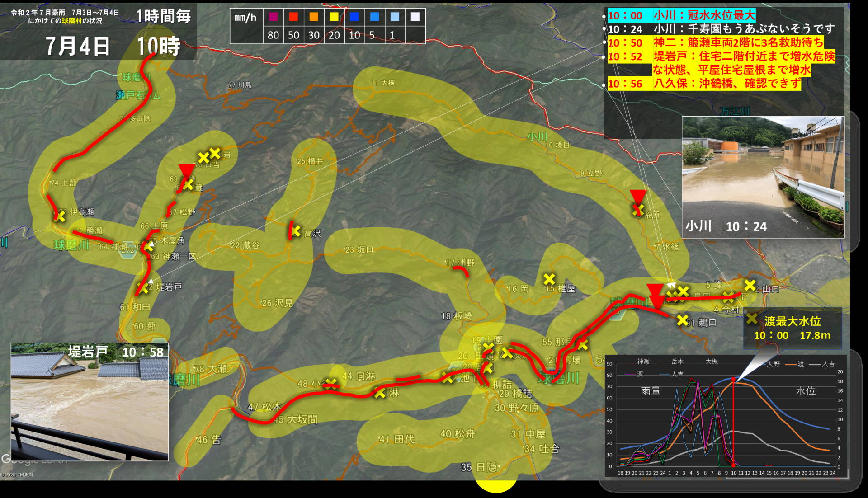Select the 10:00 小川:冠水水位最大 entry
The image size is (868, 498).
681,15
